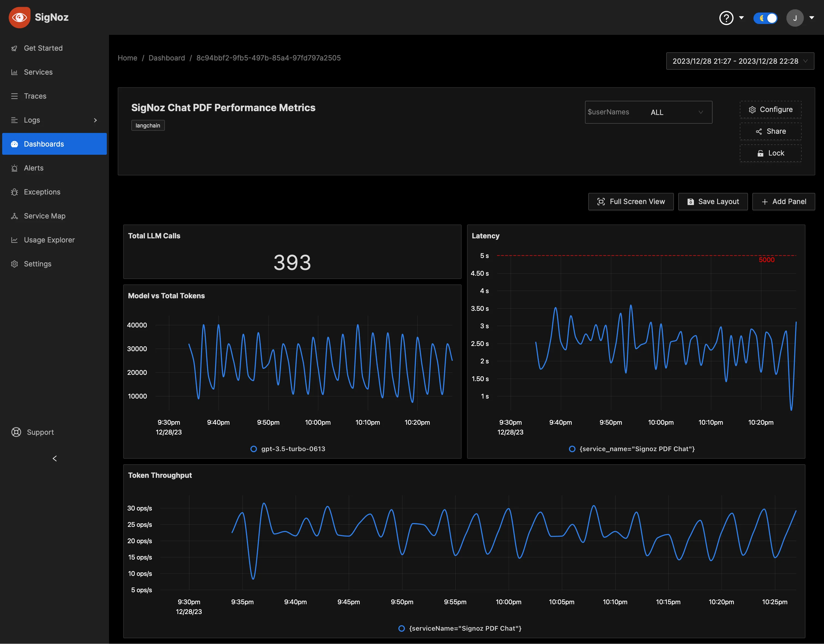This screenshot has width=824, height=644.
Task: Click Save Layout button
Action: [x=713, y=202]
